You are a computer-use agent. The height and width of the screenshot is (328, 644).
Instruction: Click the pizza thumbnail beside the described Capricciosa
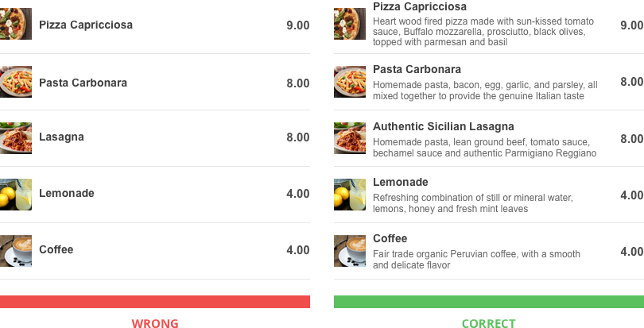coord(350,25)
